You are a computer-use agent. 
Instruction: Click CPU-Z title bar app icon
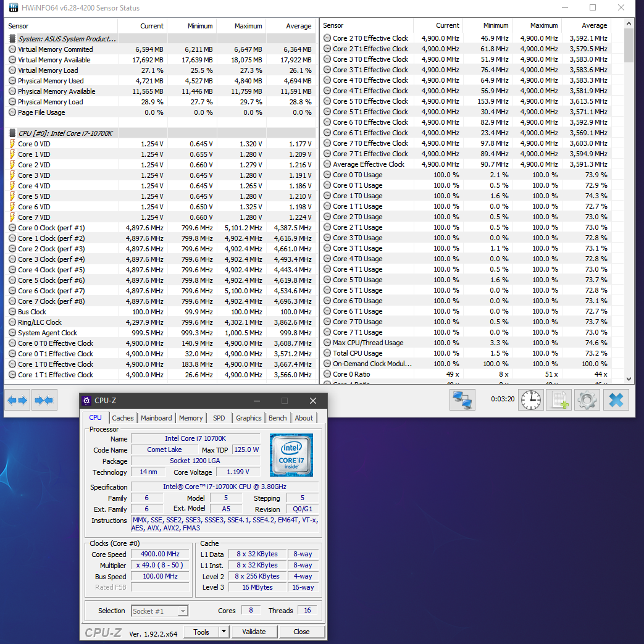[86, 401]
